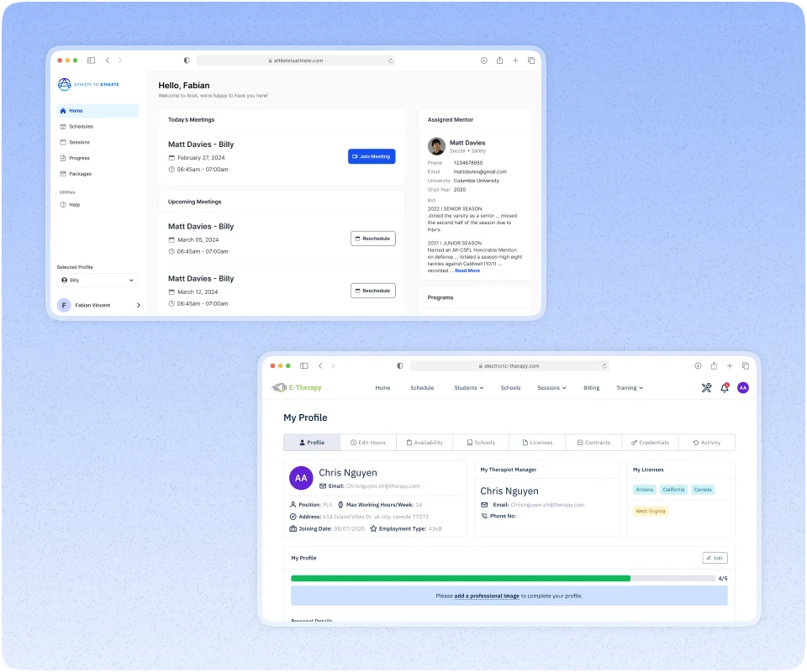Expand the Training dropdown menu
Viewport: 807px width, 672px height.
[x=630, y=388]
